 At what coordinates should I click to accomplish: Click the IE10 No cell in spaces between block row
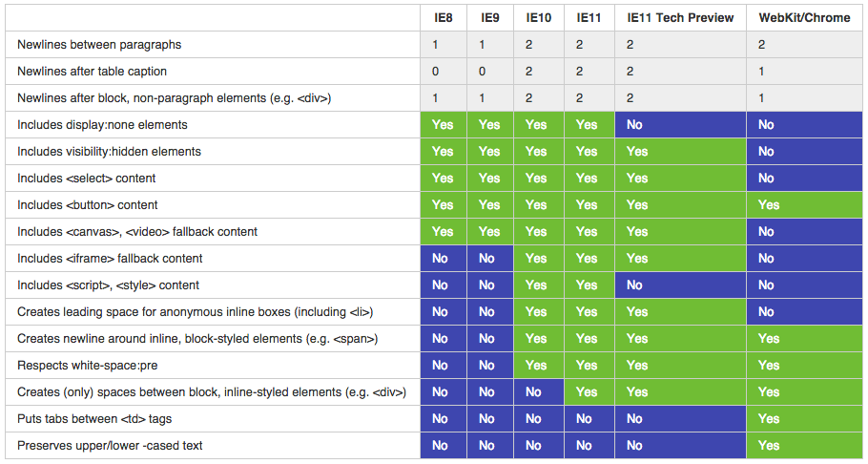tap(538, 392)
